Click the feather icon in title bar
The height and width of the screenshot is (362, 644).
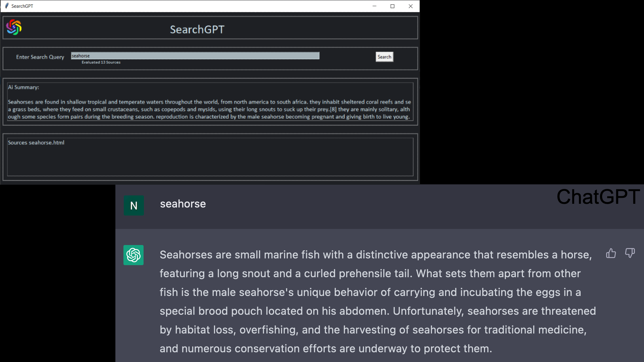(x=7, y=6)
